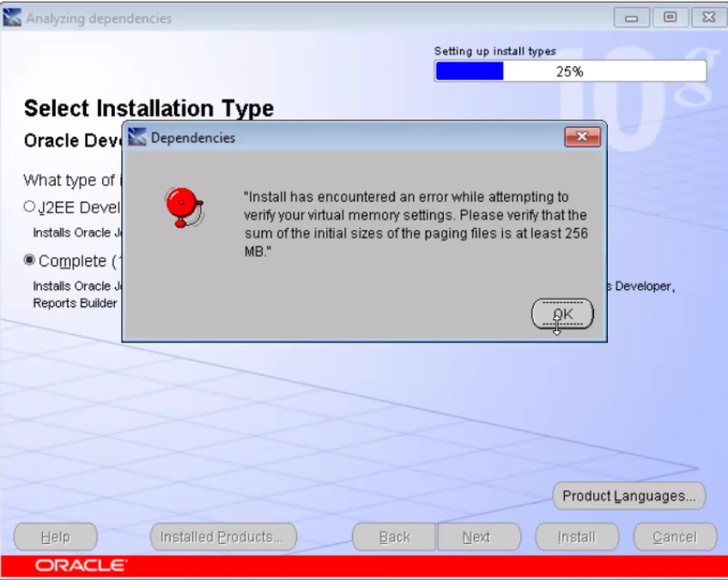Click 'Setting up install types' label

[495, 51]
